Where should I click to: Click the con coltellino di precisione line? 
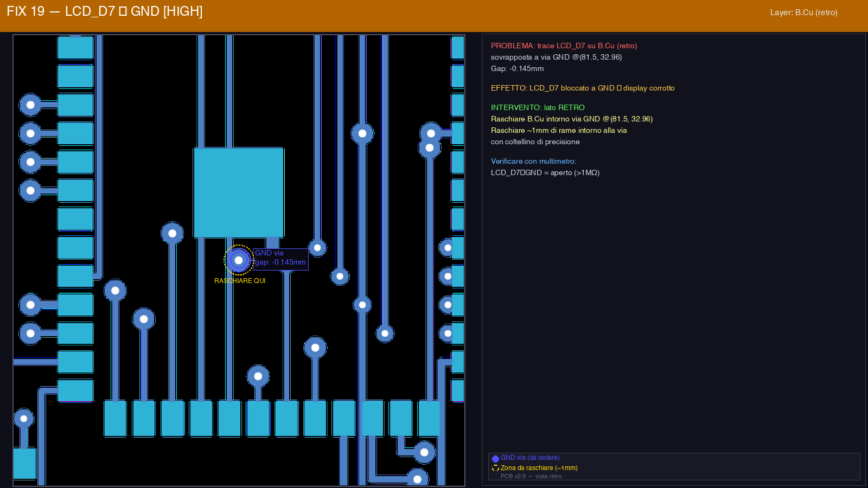(535, 142)
